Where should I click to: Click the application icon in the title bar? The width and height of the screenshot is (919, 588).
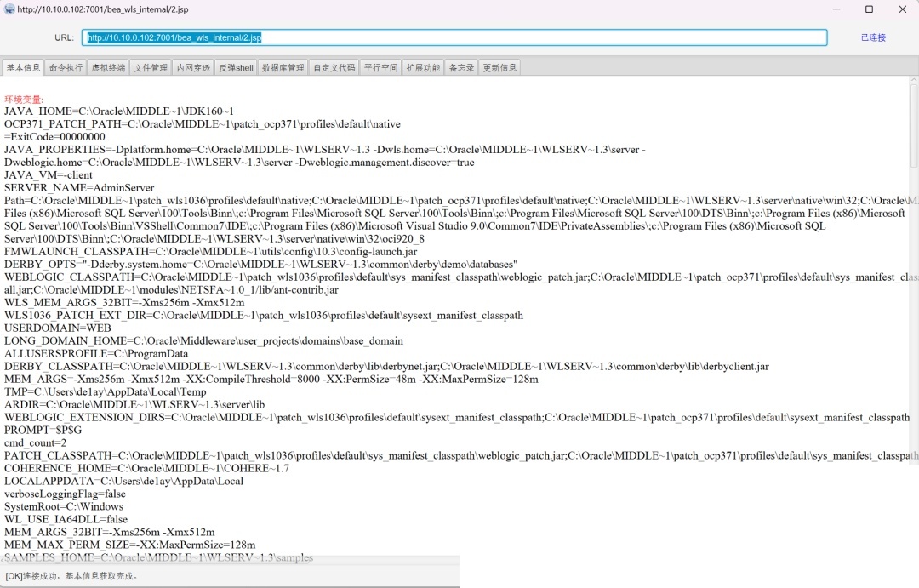(x=9, y=9)
